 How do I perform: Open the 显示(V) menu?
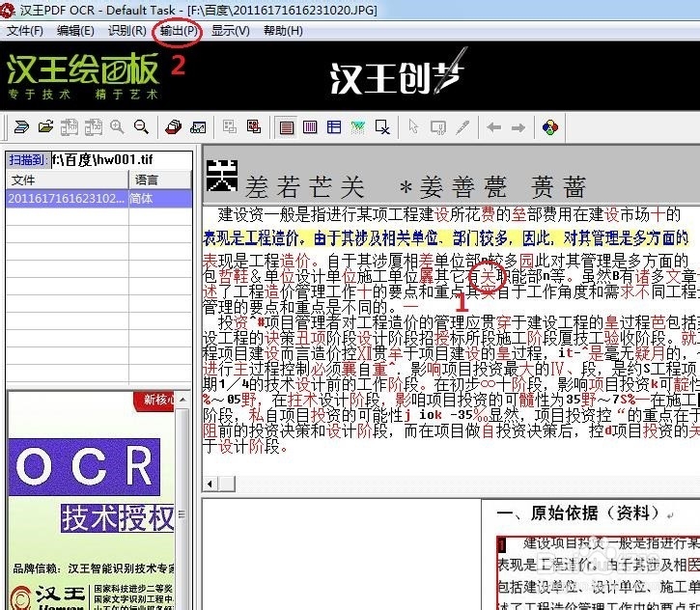(x=231, y=31)
